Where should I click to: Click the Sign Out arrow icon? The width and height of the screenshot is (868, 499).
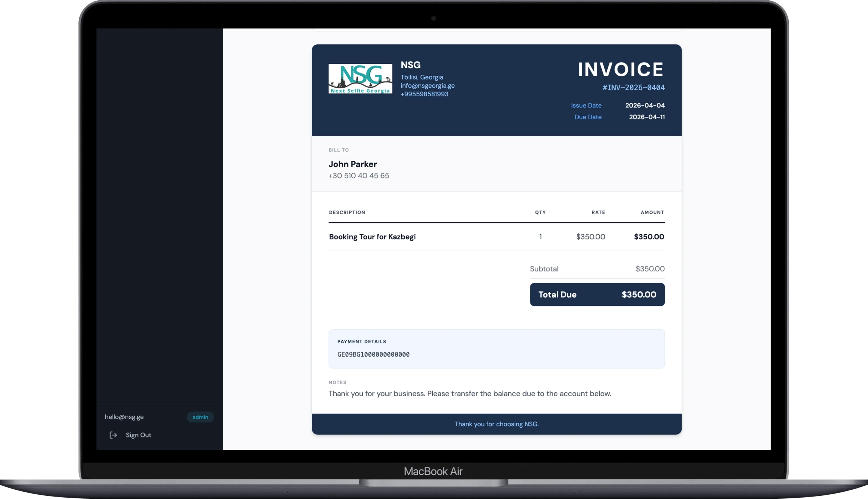(x=113, y=435)
